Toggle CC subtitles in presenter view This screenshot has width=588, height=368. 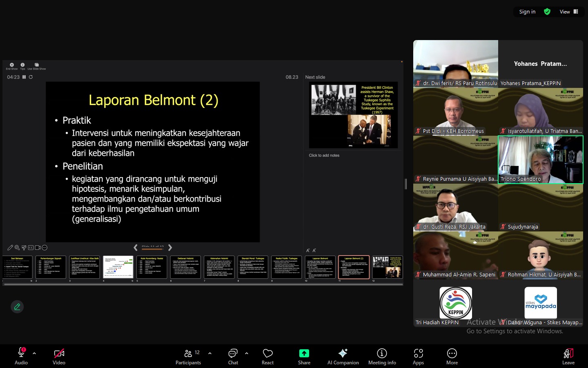pyautogui.click(x=31, y=247)
